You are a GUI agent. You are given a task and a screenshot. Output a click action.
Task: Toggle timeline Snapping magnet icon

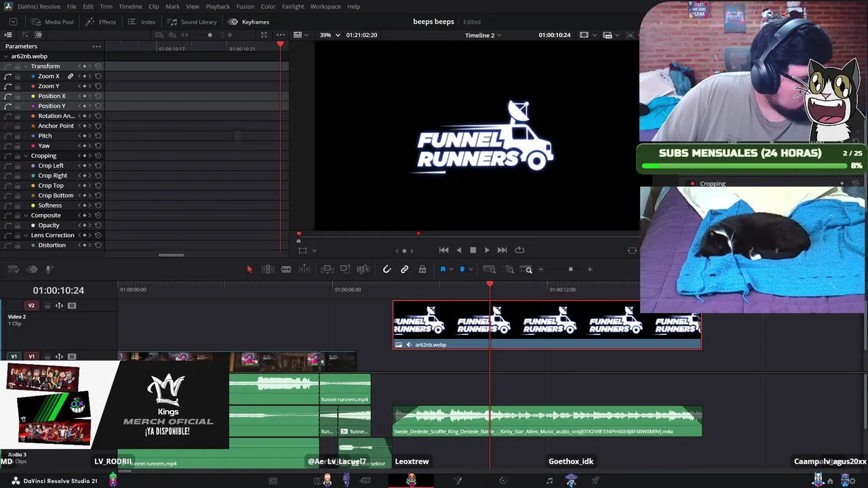click(387, 270)
